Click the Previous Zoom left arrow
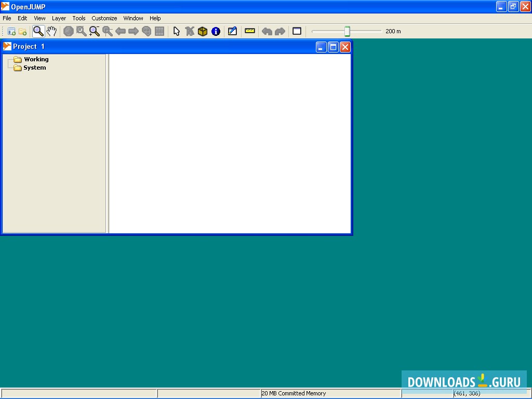Viewport: 532px width, 399px height. click(x=121, y=31)
